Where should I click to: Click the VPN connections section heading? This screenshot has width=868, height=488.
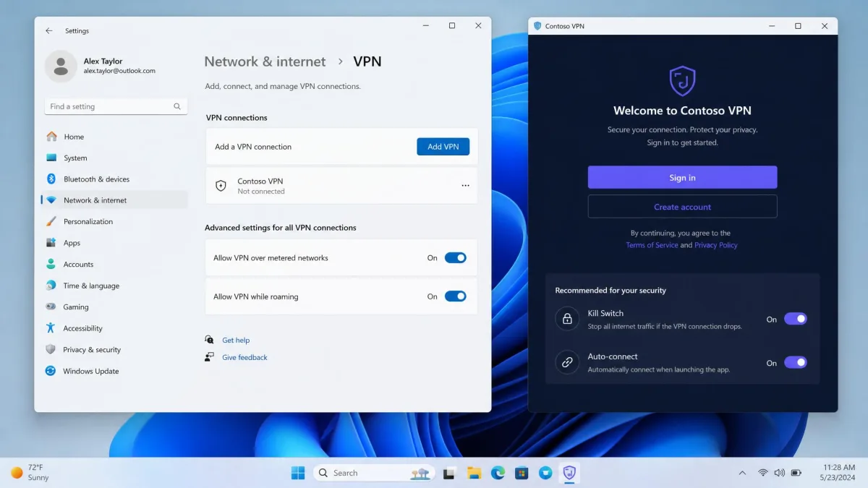[237, 118]
